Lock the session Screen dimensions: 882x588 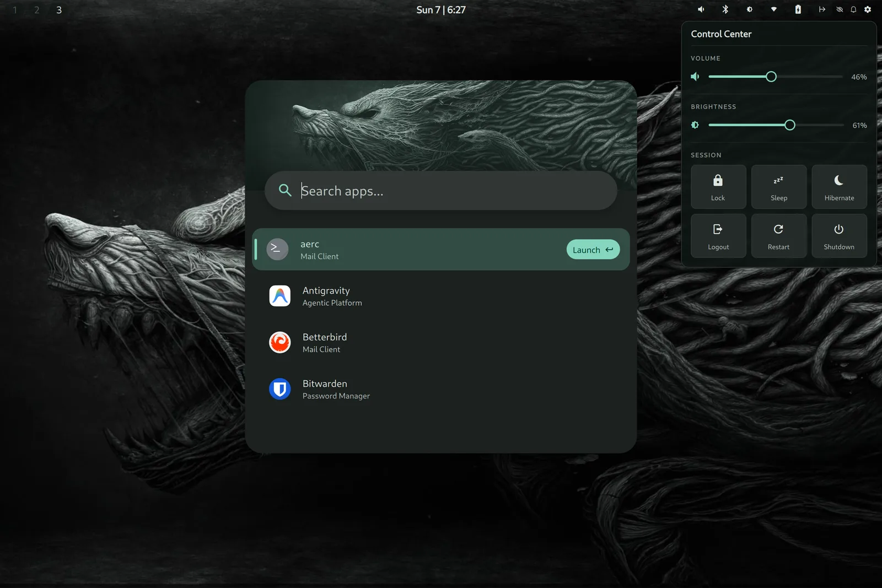click(718, 187)
